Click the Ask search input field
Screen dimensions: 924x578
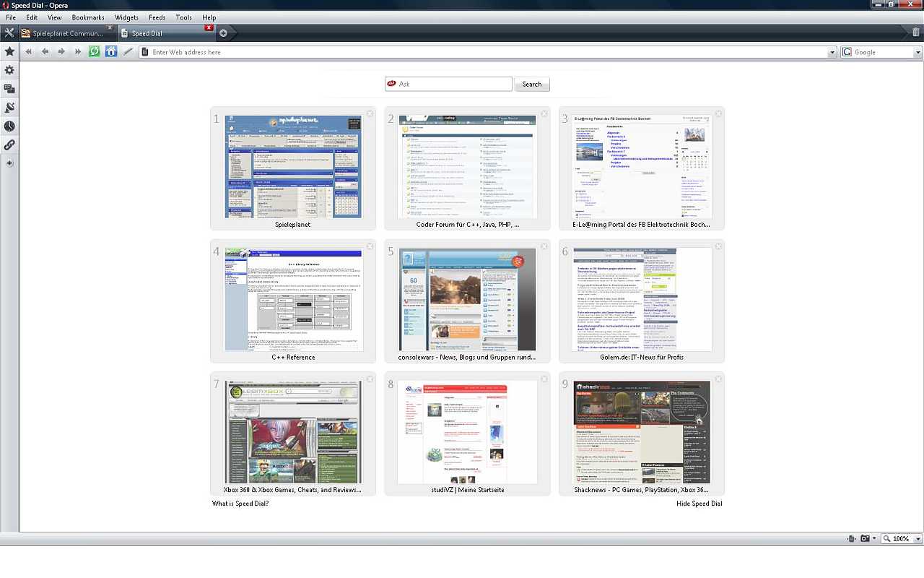pos(453,84)
